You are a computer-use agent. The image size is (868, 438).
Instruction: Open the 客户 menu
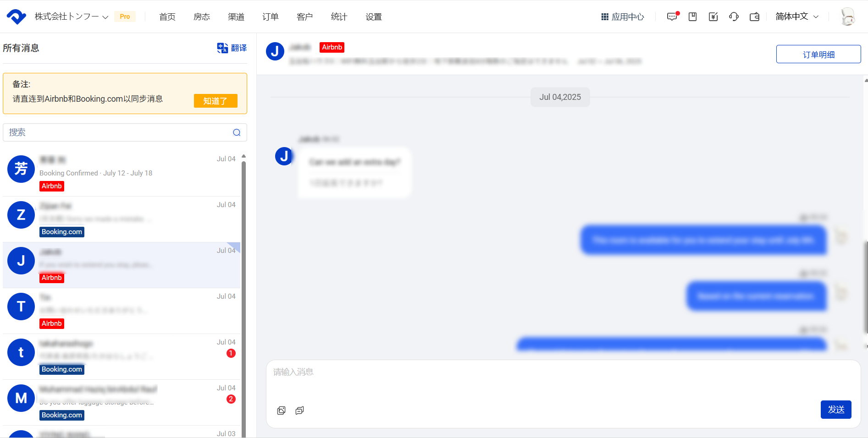pos(305,17)
